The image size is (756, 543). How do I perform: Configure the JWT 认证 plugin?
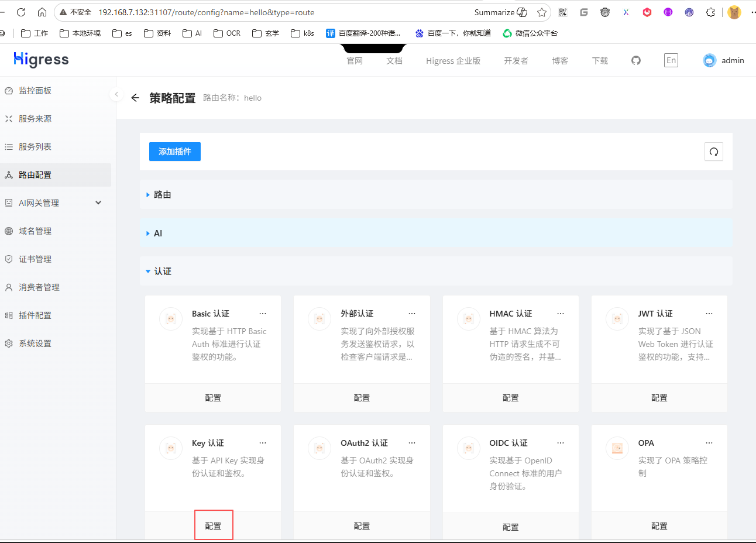pos(659,398)
